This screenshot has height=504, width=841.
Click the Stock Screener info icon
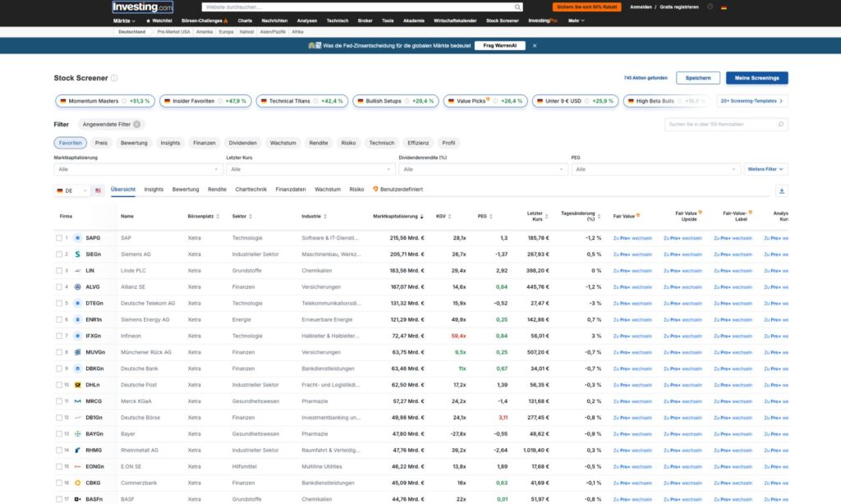[113, 78]
